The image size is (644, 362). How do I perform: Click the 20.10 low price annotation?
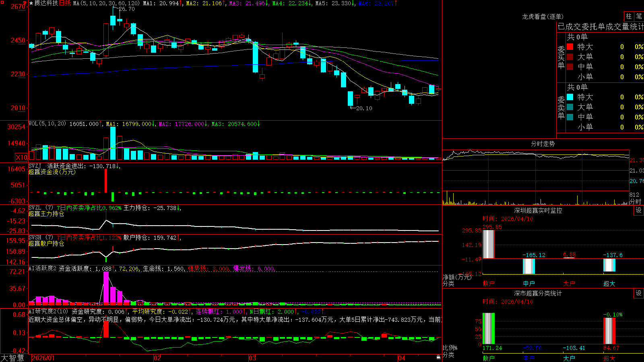click(364, 108)
